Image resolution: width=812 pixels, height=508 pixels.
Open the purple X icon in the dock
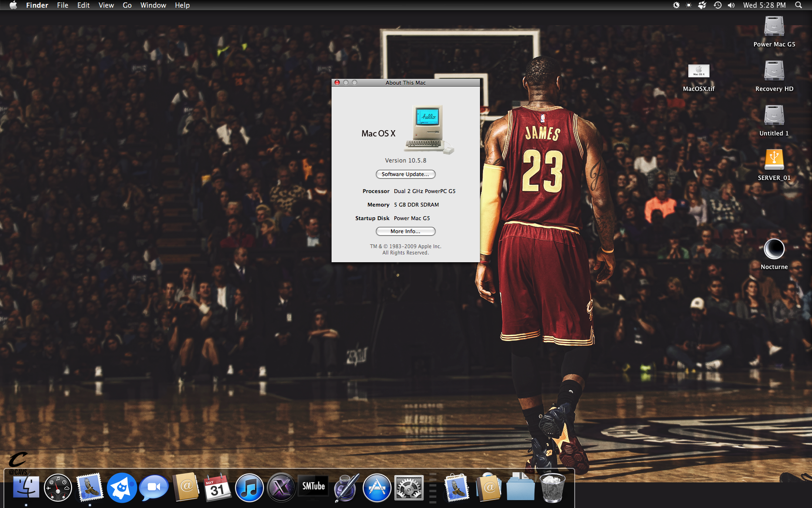[281, 488]
